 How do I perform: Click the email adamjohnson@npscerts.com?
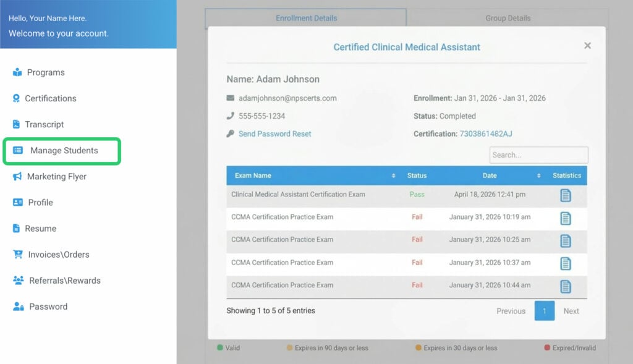(x=287, y=98)
